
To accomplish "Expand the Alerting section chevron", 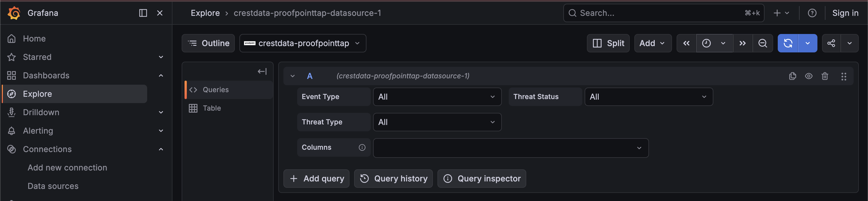I will click(x=161, y=131).
